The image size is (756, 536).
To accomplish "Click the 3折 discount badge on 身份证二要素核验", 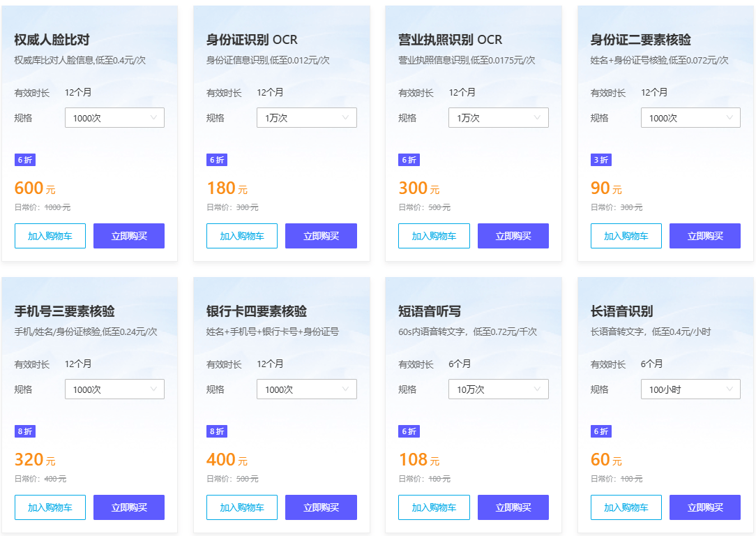I will click(x=600, y=160).
